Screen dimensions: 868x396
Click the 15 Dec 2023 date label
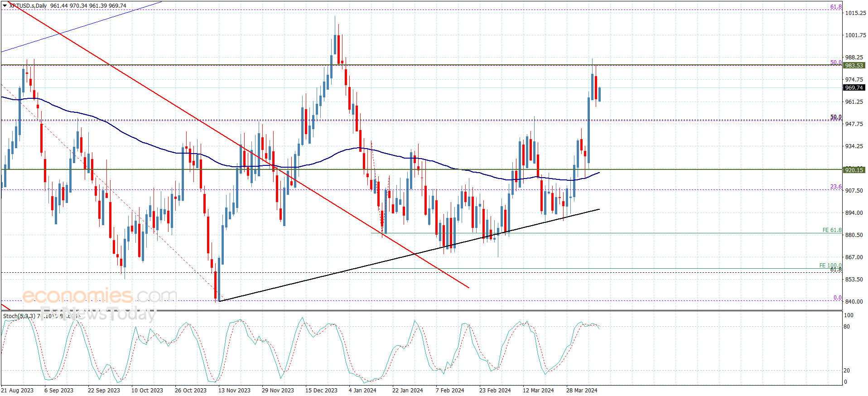(321, 391)
